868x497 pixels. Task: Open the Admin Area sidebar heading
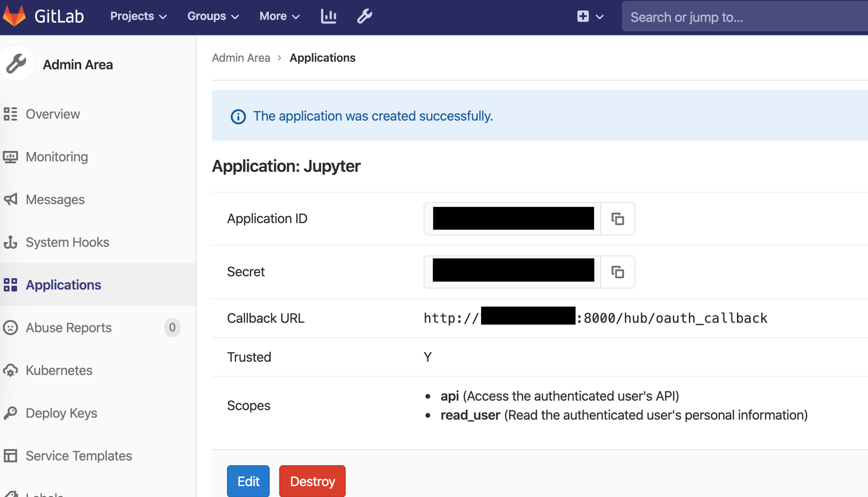click(78, 65)
